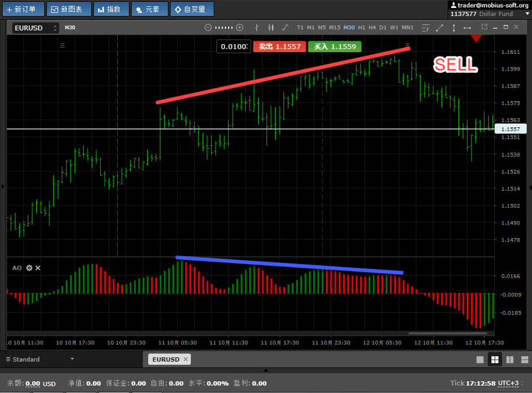The image size is (532, 393).
Task: Select the vertical line drawing tool
Action: coord(454,28)
